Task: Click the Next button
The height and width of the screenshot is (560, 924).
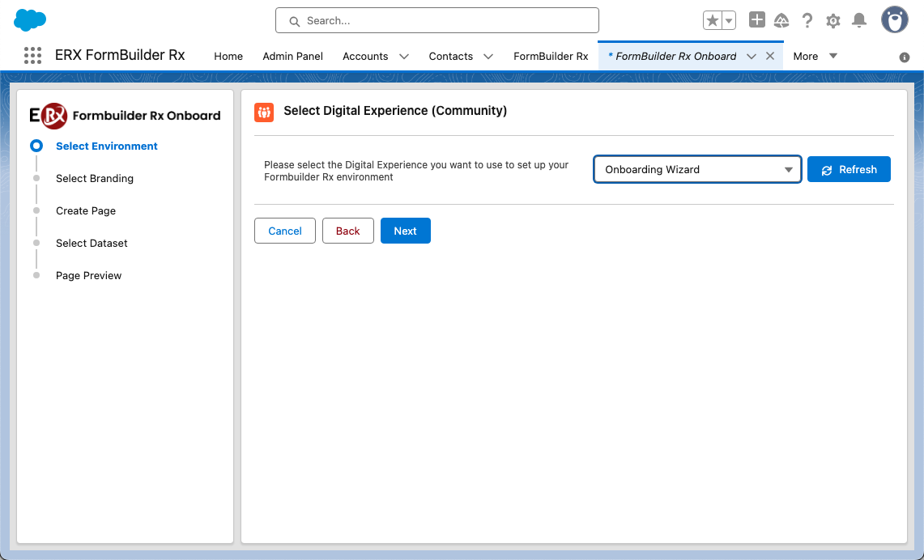Action: (405, 231)
